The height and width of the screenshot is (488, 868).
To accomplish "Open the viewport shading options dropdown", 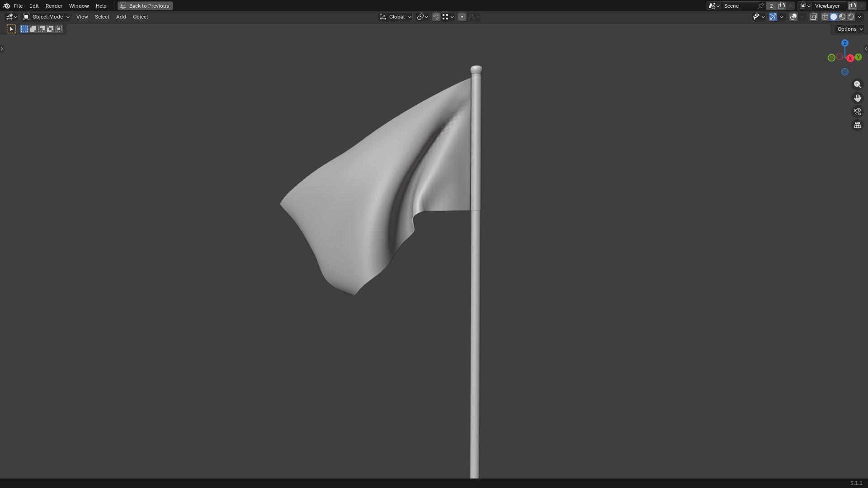I will pyautogui.click(x=859, y=17).
